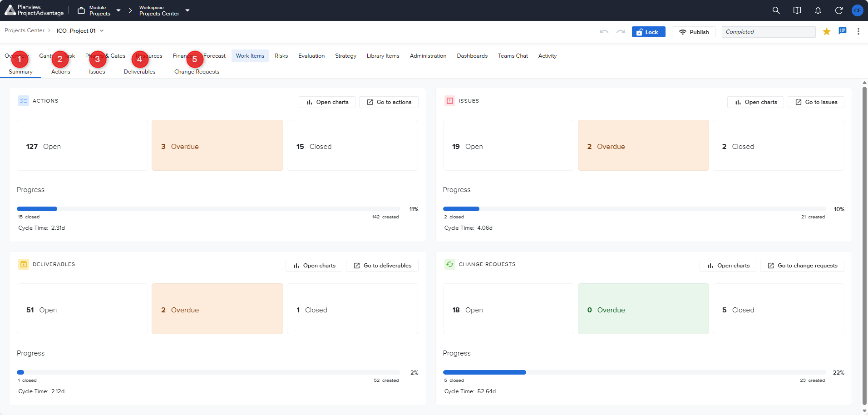This screenshot has height=415, width=868.
Task: Expand the Workspace Projects Center dropdown
Action: [187, 10]
